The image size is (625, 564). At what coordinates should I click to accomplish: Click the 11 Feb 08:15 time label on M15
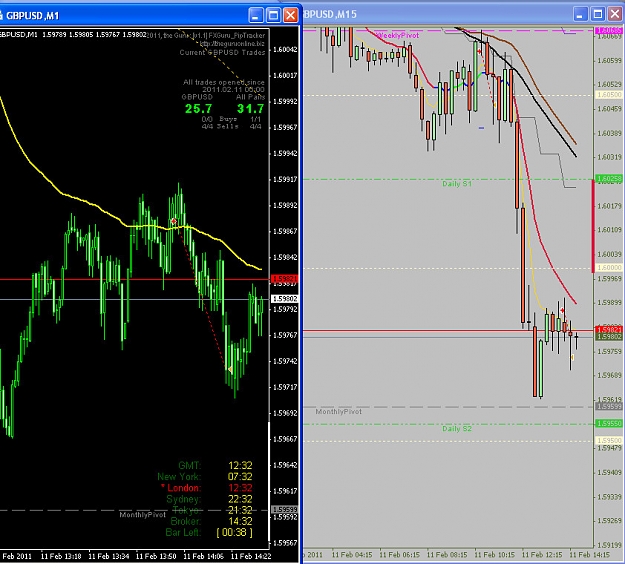coord(447,555)
